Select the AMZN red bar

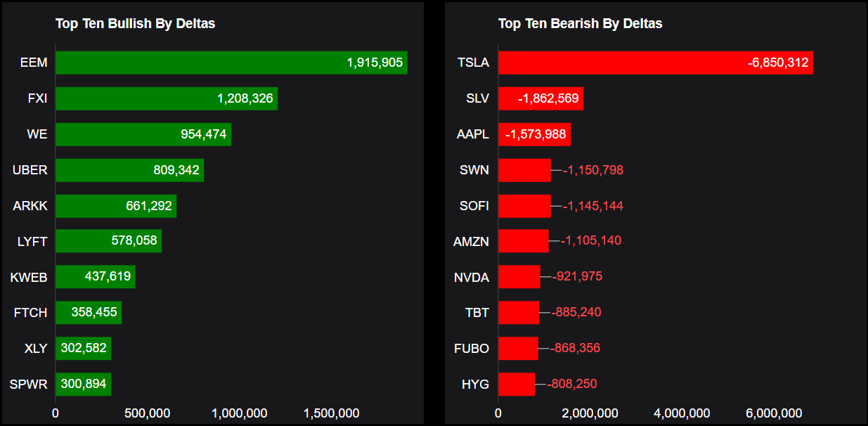[524, 241]
